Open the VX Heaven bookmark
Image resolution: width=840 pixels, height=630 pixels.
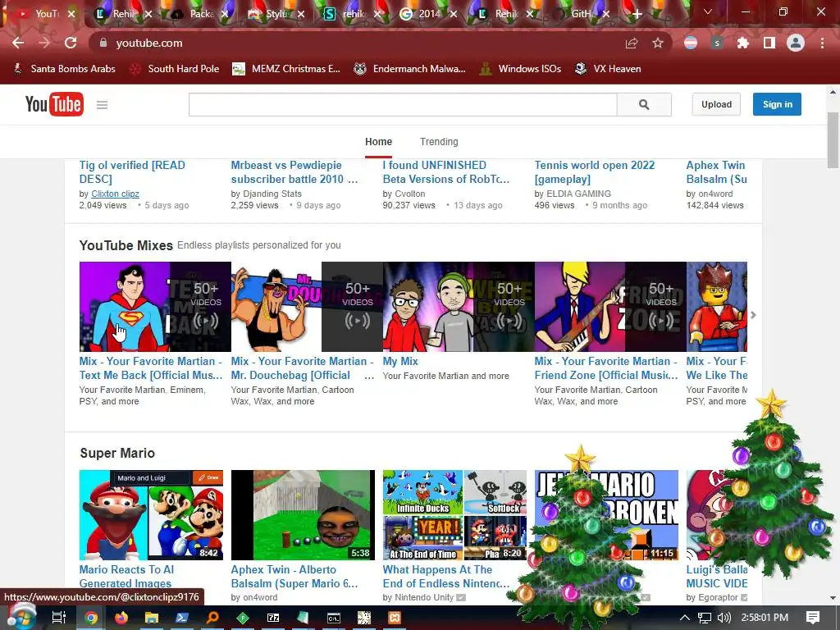click(x=608, y=69)
